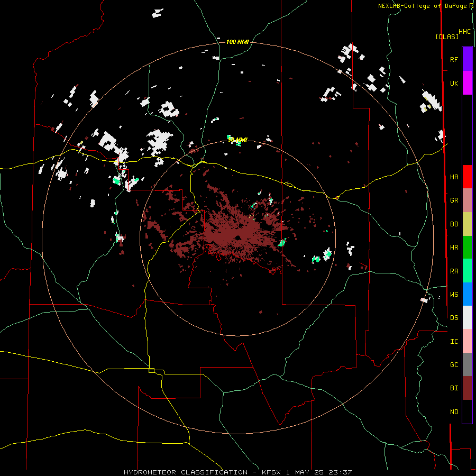Click the HYDROMETEOR CLASSIFICATION title text
The image size is (476, 476).
coord(186,472)
